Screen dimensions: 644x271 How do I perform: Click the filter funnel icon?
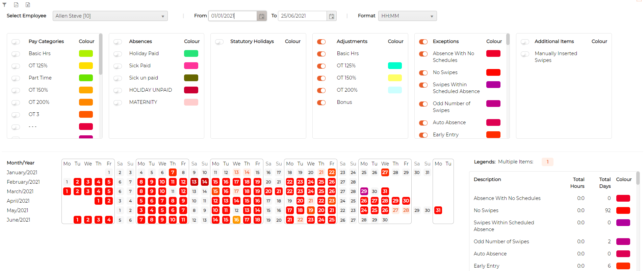click(4, 5)
